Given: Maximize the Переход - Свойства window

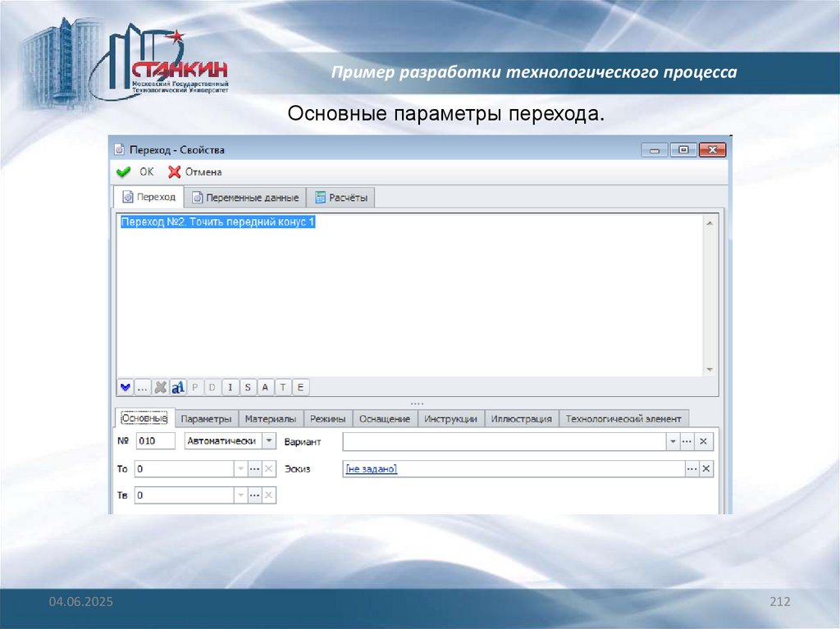Looking at the screenshot, I should point(683,149).
